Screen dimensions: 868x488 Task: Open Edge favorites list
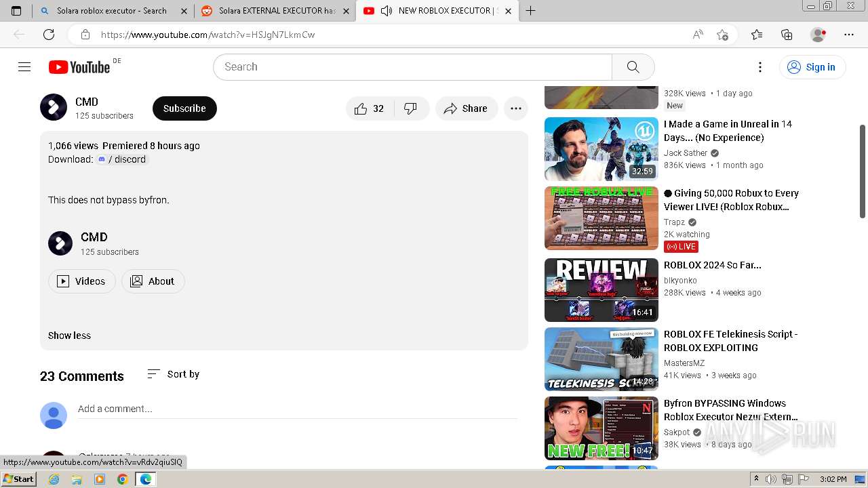click(757, 35)
